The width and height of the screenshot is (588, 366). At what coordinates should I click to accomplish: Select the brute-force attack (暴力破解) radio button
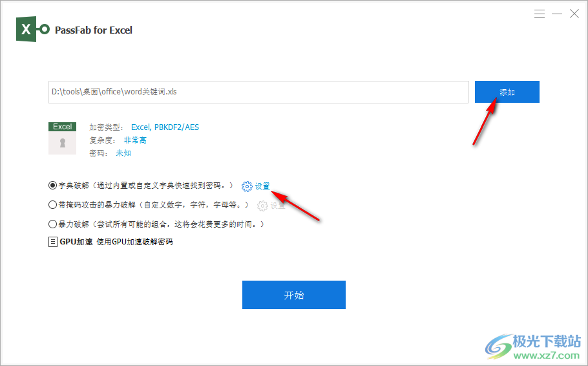(x=52, y=224)
